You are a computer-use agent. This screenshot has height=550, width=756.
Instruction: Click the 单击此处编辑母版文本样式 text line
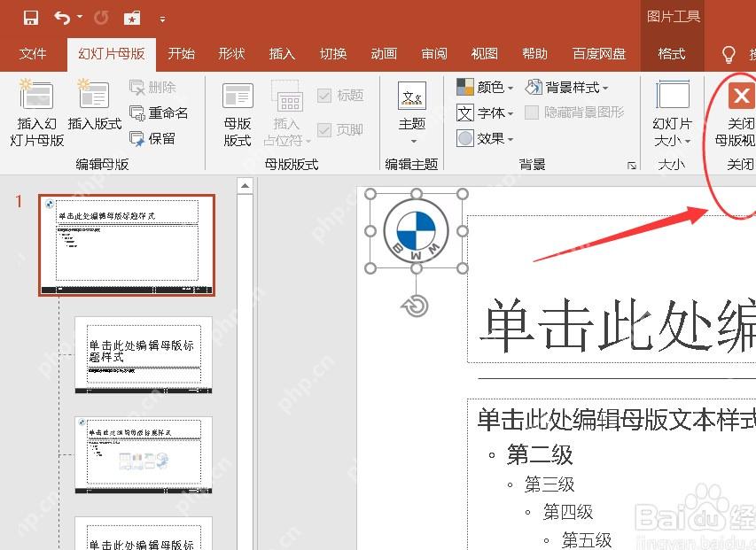tap(616, 420)
